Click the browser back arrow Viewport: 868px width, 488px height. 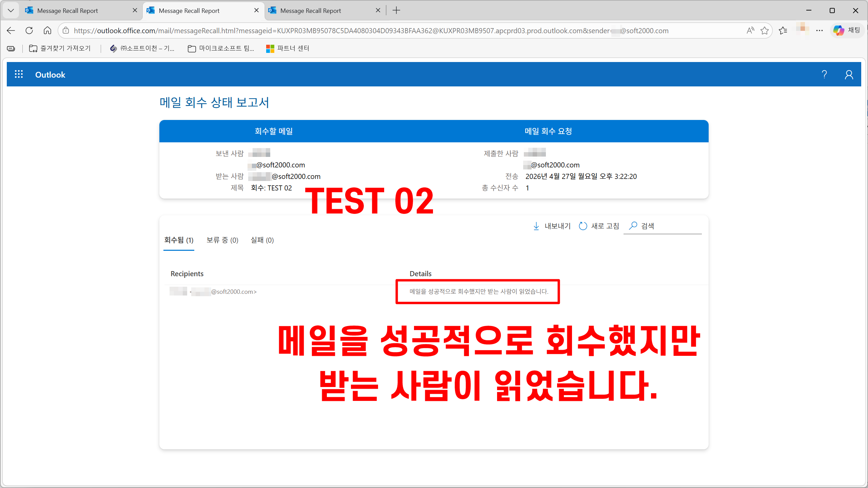[x=11, y=30]
